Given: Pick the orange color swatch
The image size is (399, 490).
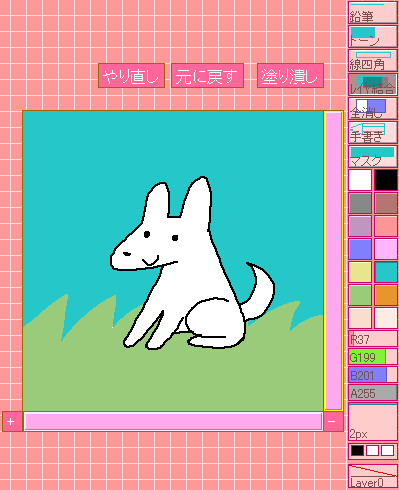Looking at the screenshot, I should pos(386,295).
